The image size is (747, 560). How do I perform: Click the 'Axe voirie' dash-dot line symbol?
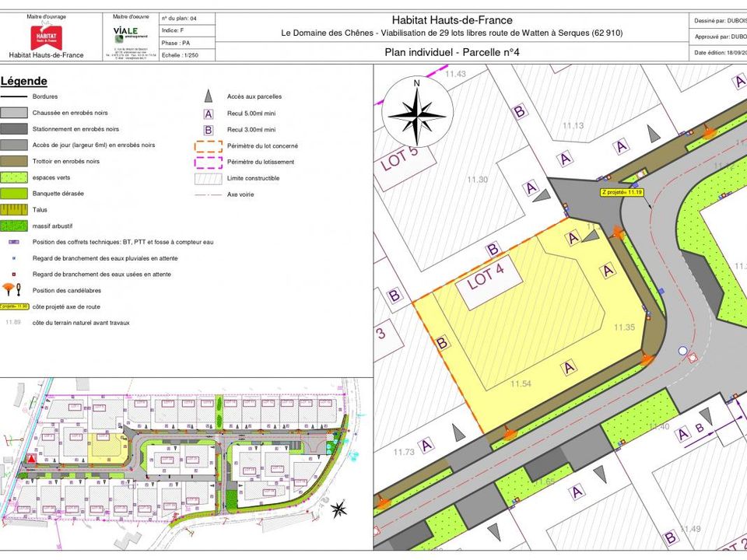209,194
